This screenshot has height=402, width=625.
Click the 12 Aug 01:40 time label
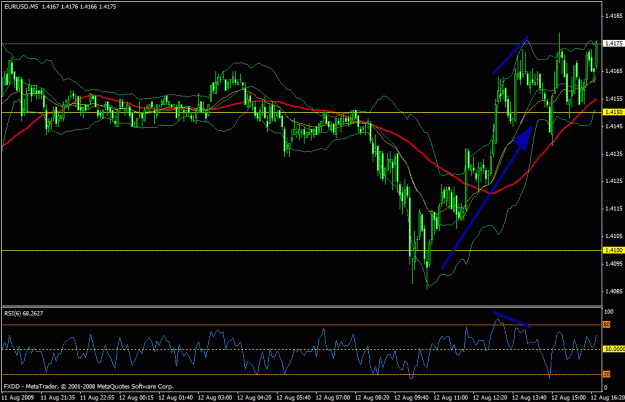pos(176,398)
